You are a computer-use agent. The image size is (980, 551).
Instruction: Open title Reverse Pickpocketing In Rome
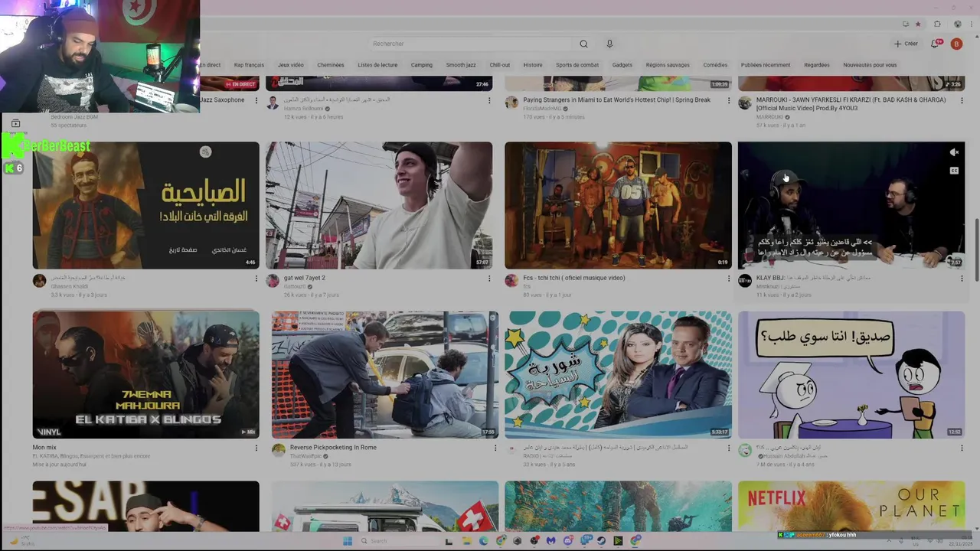(333, 447)
